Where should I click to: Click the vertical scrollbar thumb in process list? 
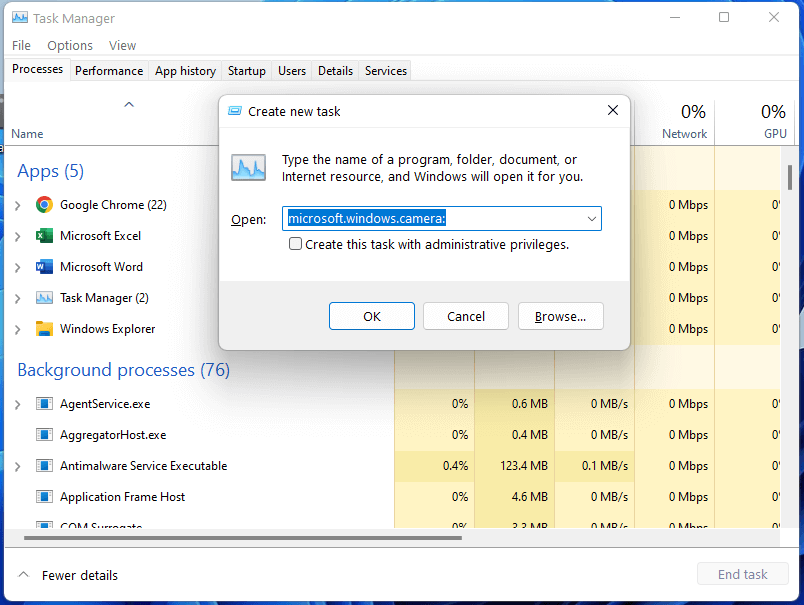[790, 177]
